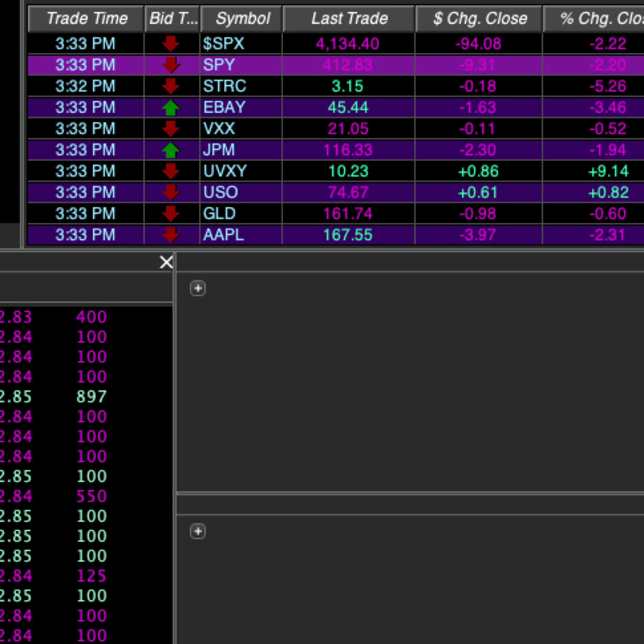Click SPY's dollar change -9.31

click(477, 65)
